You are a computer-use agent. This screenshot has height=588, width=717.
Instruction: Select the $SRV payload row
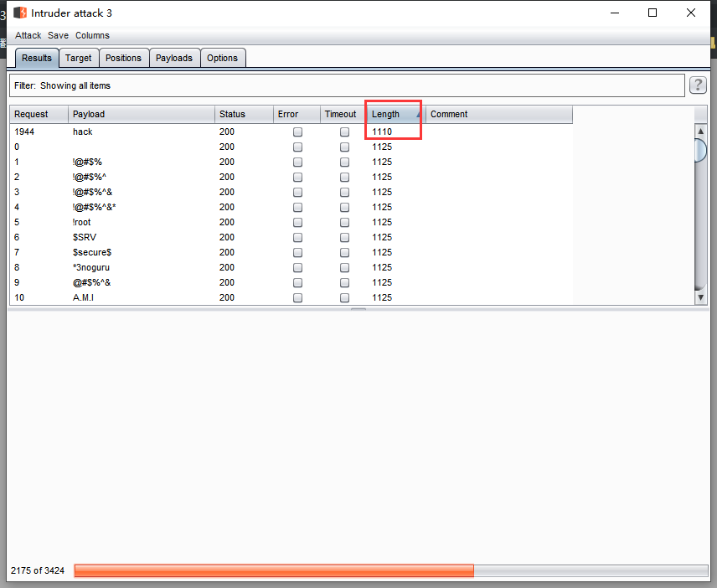(x=291, y=237)
